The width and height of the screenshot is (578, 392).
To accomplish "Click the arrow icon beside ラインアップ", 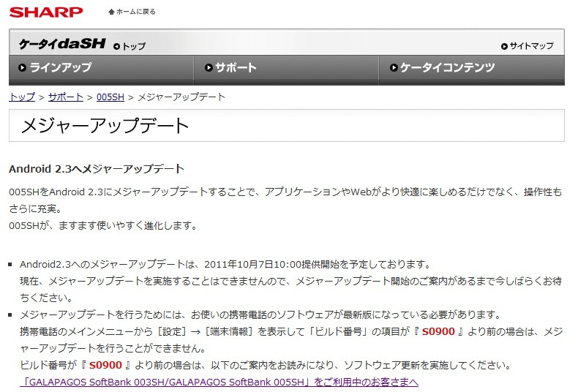I will (23, 67).
